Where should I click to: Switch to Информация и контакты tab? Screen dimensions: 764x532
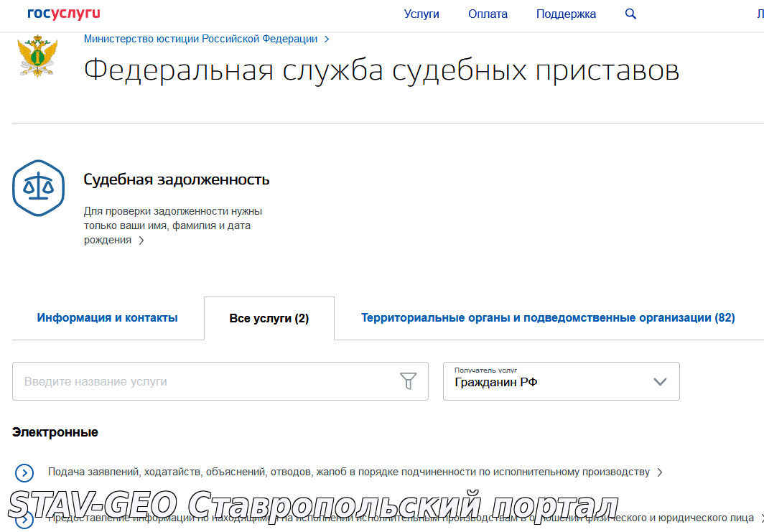[107, 317]
